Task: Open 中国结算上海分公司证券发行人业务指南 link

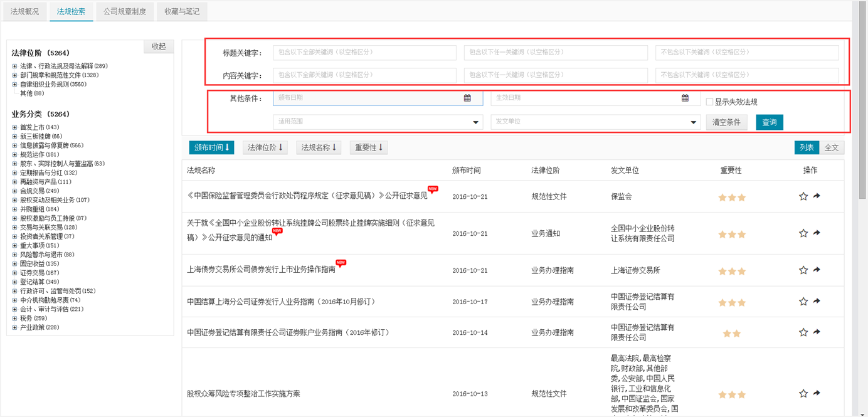Action: pos(281,302)
